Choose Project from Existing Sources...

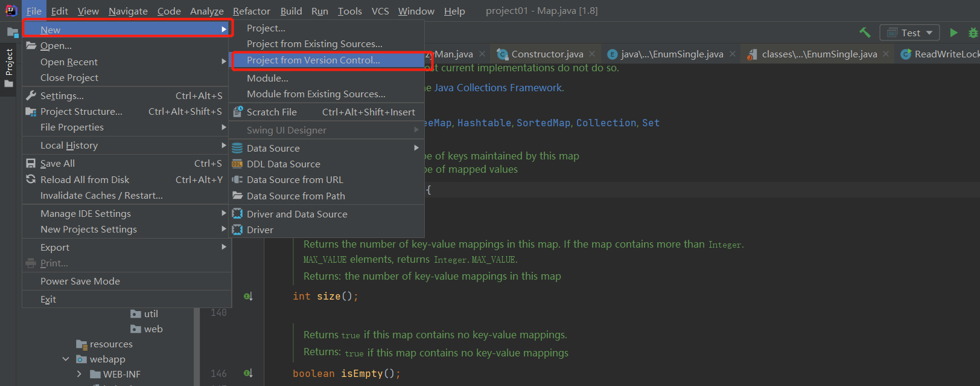327,44
